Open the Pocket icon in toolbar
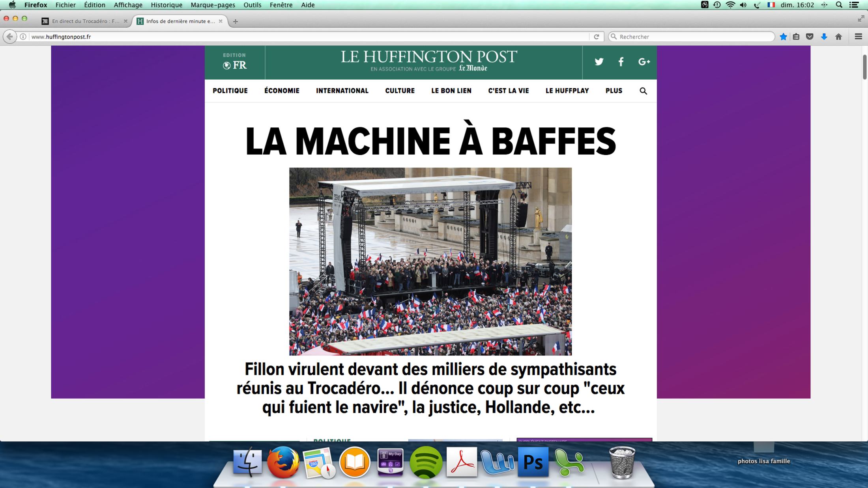Screen dimensions: 868x488 pos(810,37)
